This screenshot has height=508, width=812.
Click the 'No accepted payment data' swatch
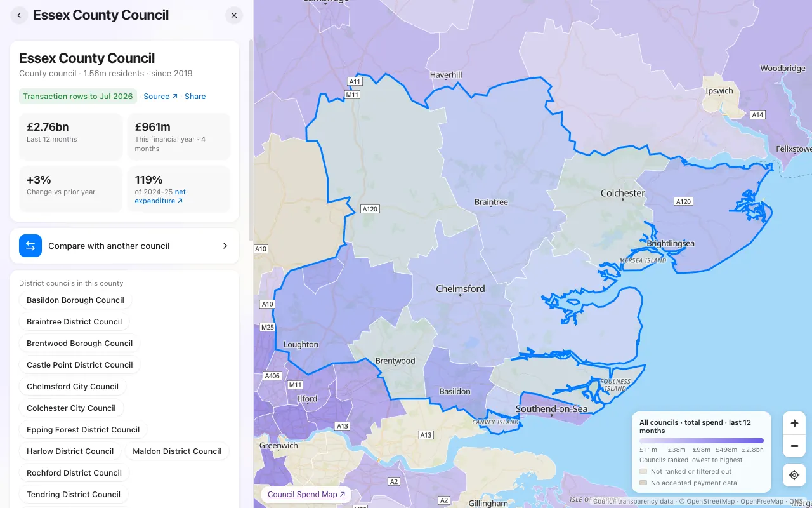tap(643, 483)
